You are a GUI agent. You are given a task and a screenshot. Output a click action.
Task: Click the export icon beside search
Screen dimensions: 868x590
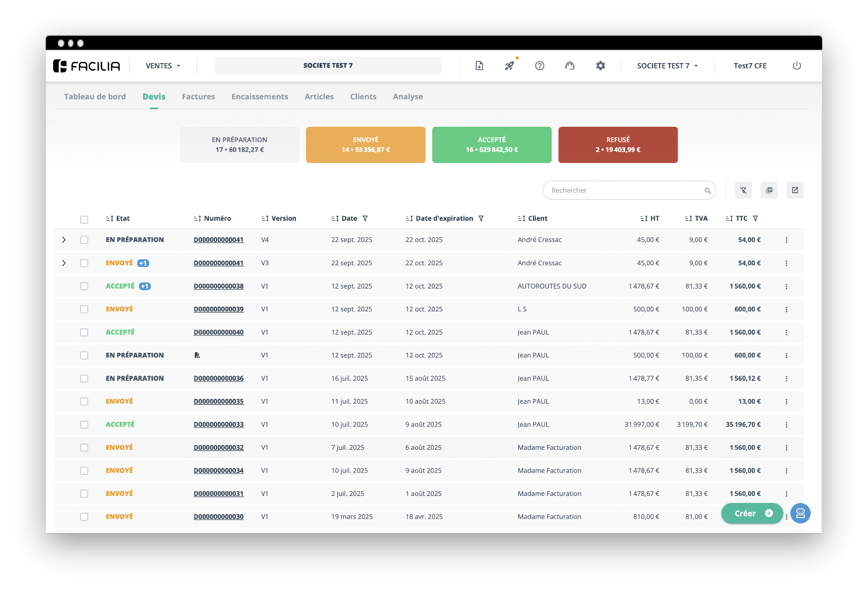coord(794,190)
